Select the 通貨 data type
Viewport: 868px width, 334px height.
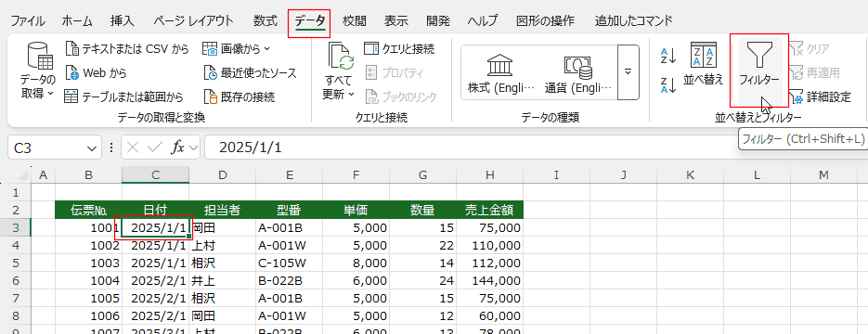coord(578,72)
